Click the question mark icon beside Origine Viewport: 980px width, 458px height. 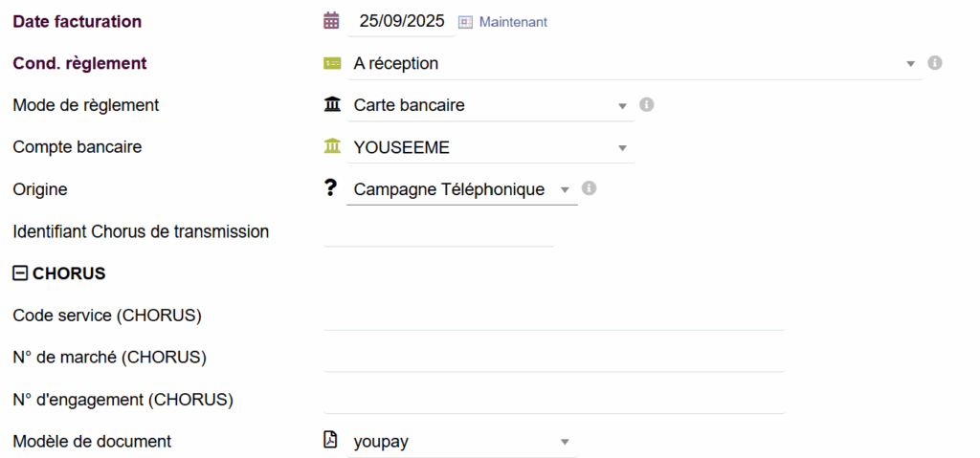coord(331,188)
